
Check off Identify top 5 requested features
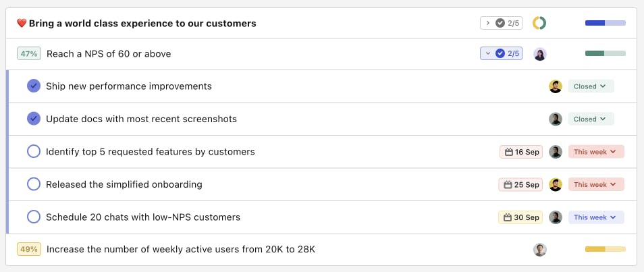pyautogui.click(x=34, y=152)
